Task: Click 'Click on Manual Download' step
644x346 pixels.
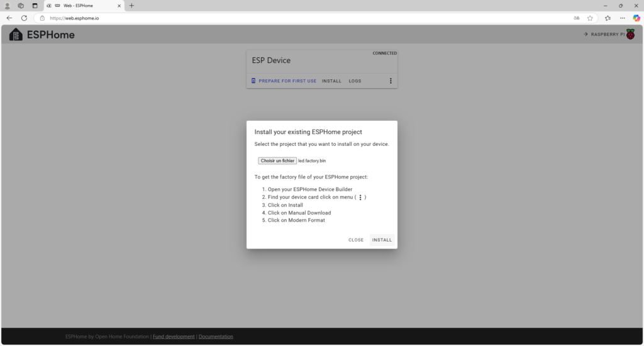Action: tap(299, 213)
